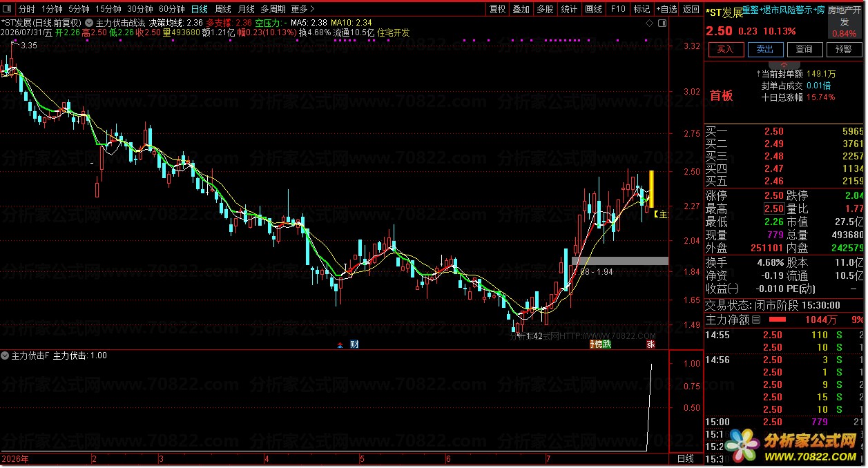Click the 查询 query button
This screenshot has height=468, width=868.
tap(804, 50)
